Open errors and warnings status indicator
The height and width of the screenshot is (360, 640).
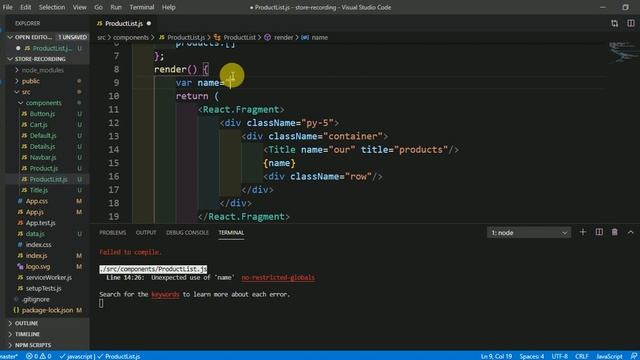tap(39, 356)
